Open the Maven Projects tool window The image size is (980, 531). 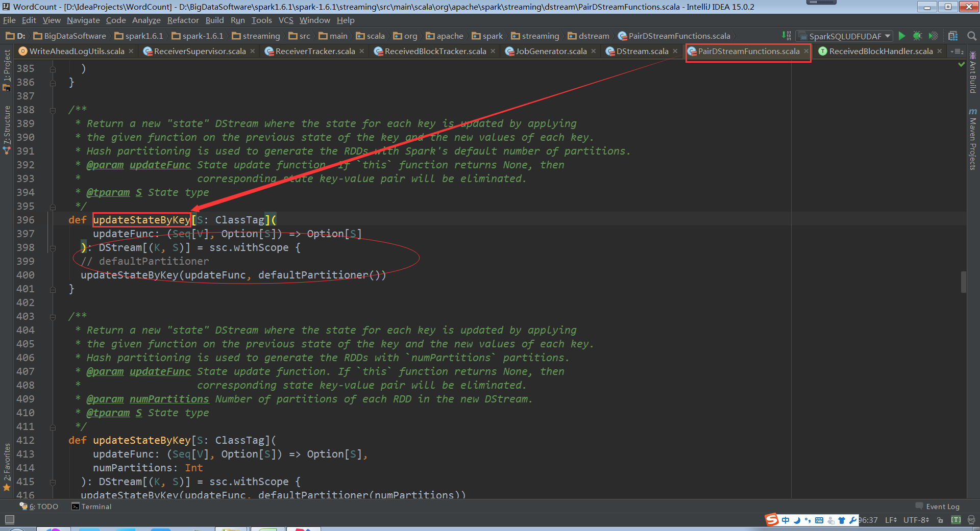(x=973, y=139)
